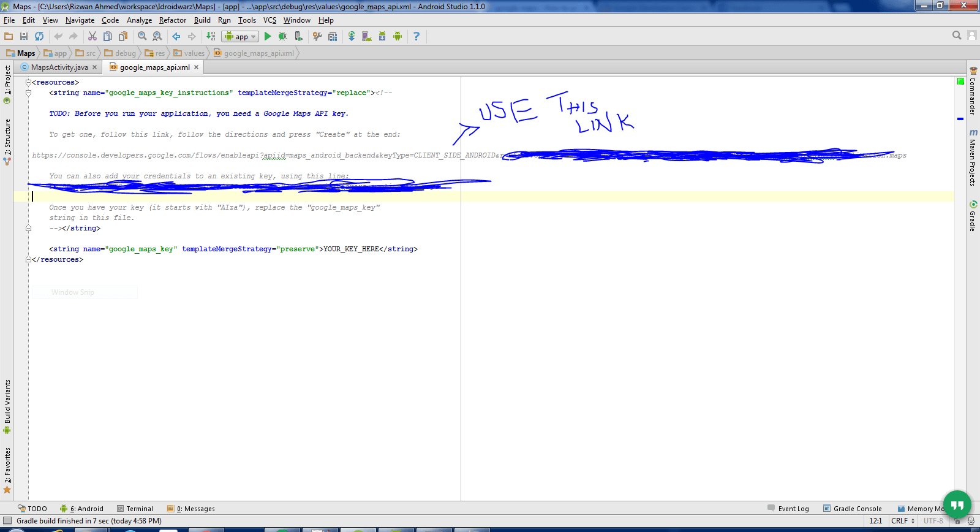Open the Navigate menu
980x532 pixels.
[80, 20]
